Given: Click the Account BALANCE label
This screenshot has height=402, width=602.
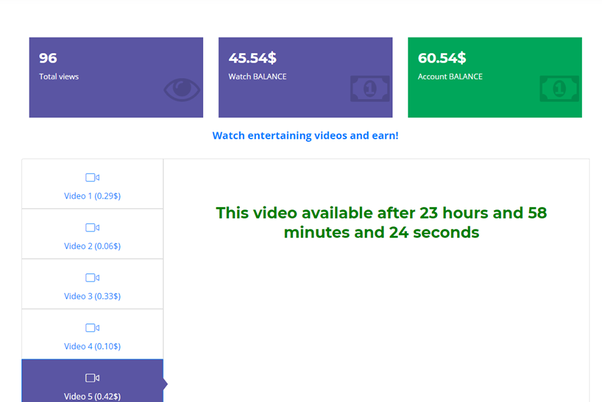Looking at the screenshot, I should tap(450, 76).
